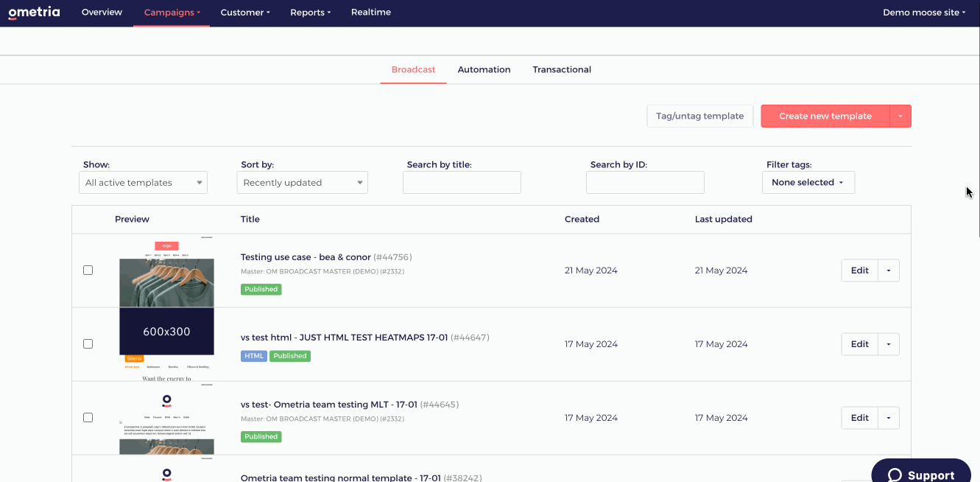Click Published badge on vs test- Ometria team row
This screenshot has width=980, height=482.
(x=261, y=436)
